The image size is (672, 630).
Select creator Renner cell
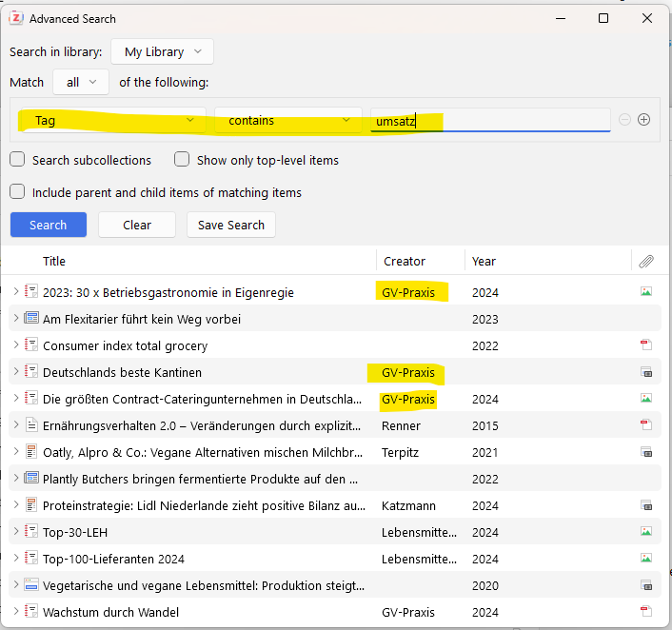click(401, 425)
